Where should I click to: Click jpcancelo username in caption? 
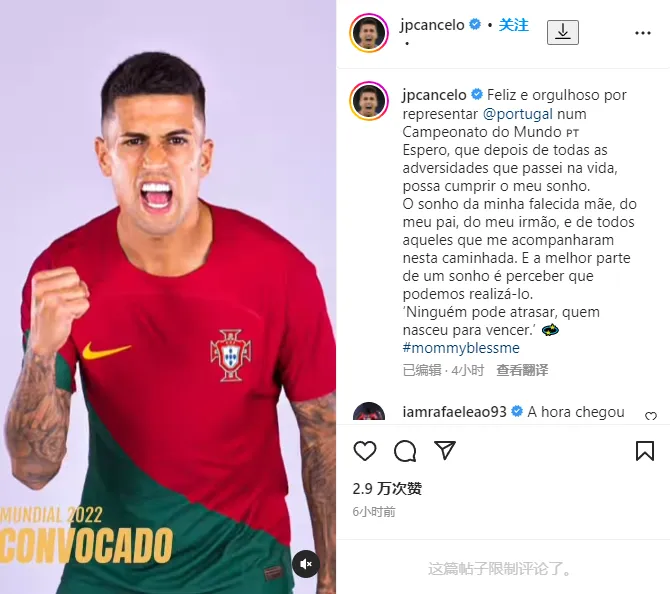point(435,95)
